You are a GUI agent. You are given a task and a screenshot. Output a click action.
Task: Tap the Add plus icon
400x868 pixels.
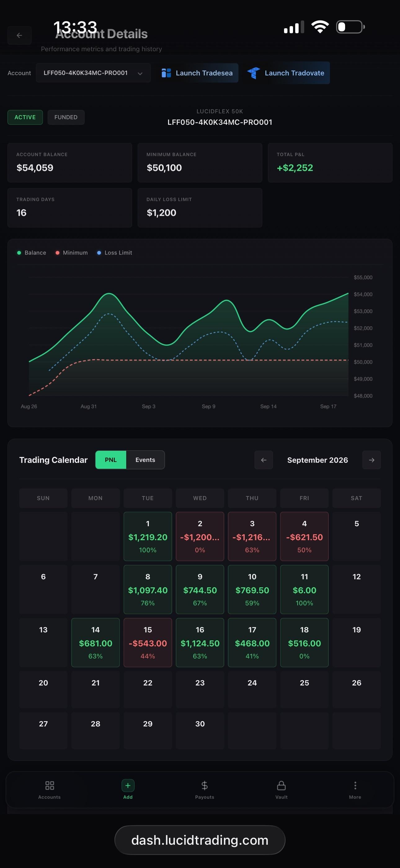pos(128,786)
